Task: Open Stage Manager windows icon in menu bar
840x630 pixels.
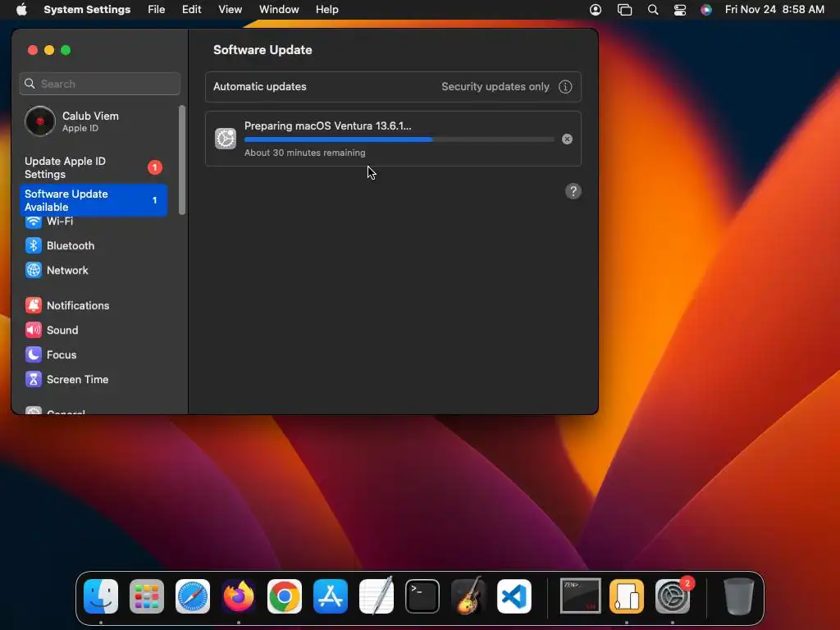Action: (x=624, y=10)
